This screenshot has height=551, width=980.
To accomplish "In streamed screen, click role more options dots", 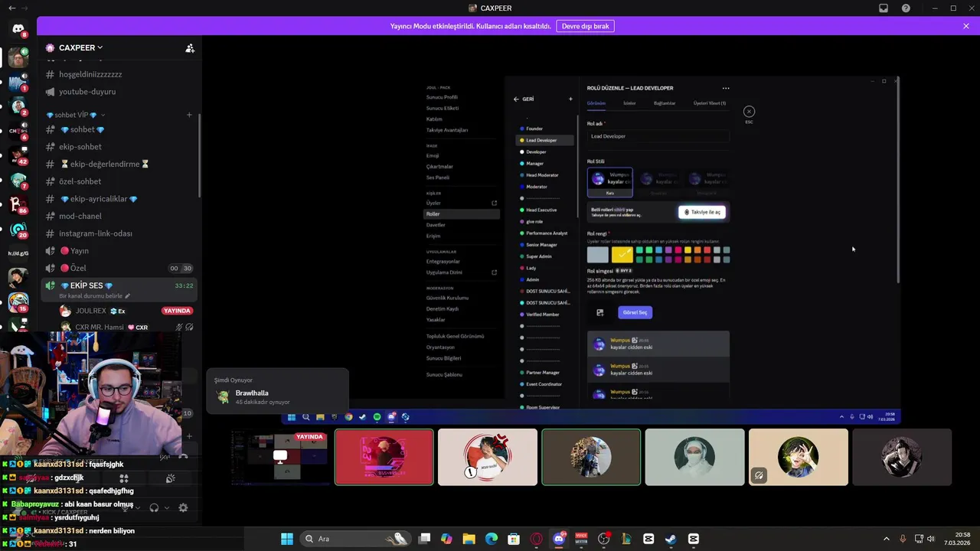I will click(726, 88).
